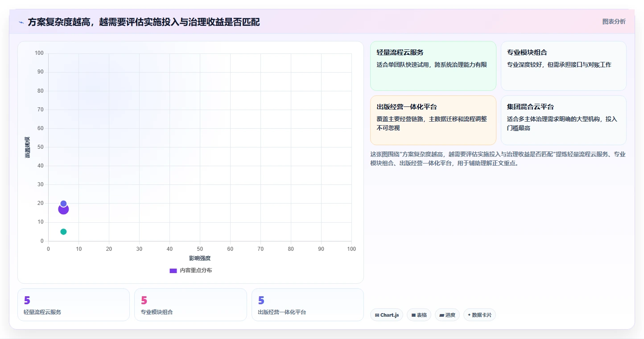Click the 专业模块组合 stat card showing 5
Screen dimensions: 644x339
[x=190, y=305]
